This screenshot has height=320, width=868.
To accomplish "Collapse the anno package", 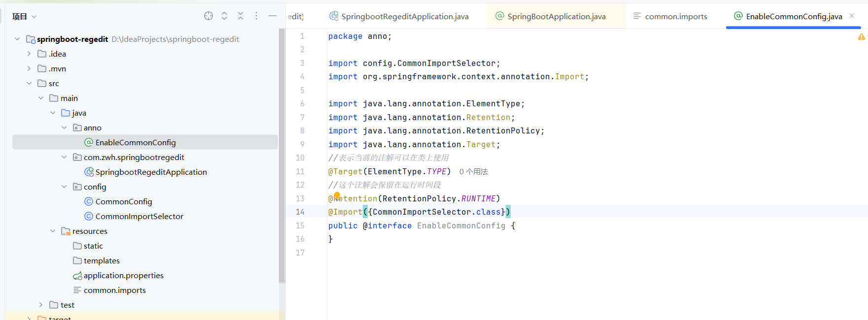I will point(64,128).
